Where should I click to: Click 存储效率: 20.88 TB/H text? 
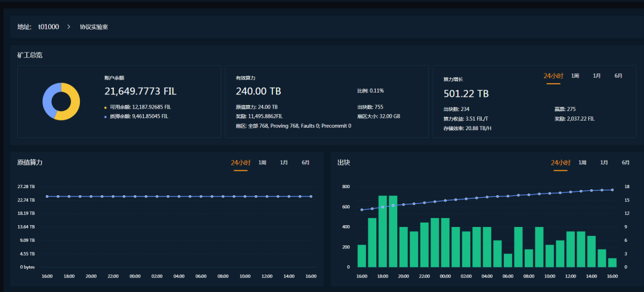[x=468, y=128]
